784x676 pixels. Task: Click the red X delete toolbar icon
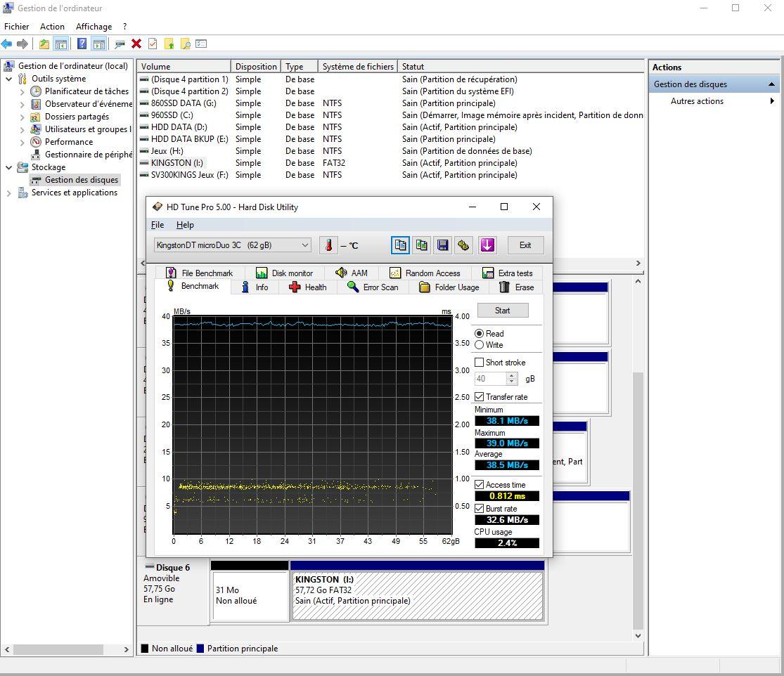pos(136,44)
